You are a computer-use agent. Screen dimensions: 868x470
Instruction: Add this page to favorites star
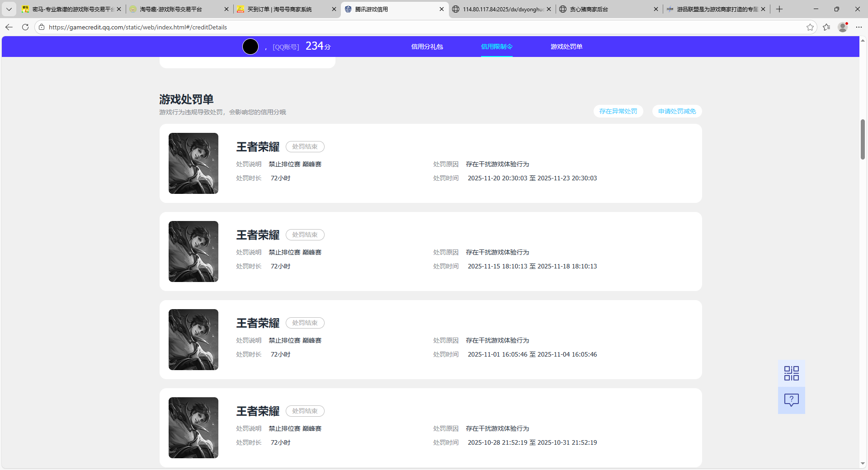810,27
